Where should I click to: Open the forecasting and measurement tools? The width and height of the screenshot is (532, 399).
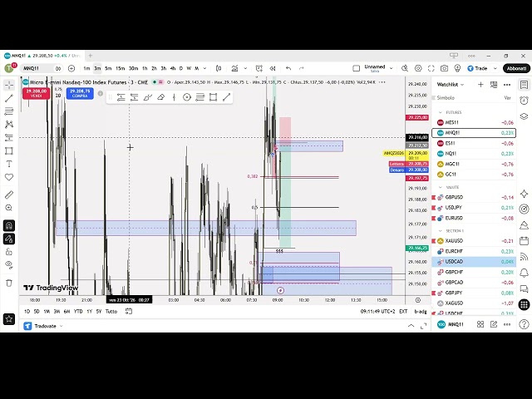pos(9,137)
